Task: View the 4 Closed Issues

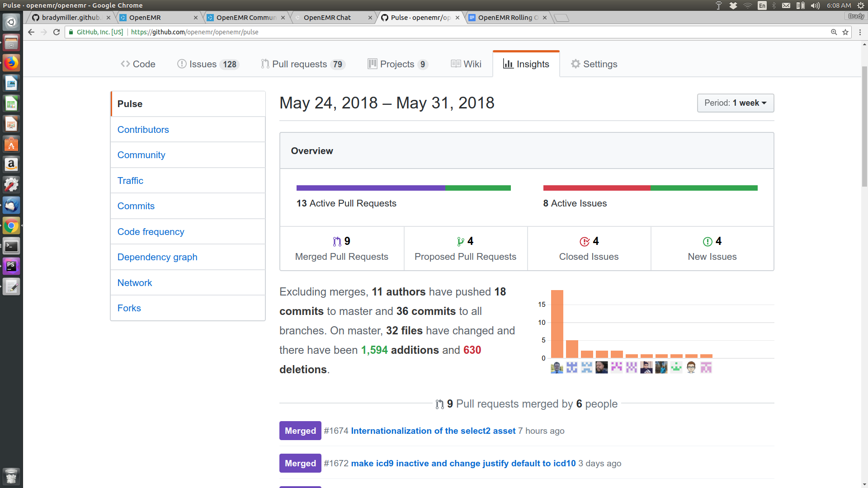Action: click(589, 249)
